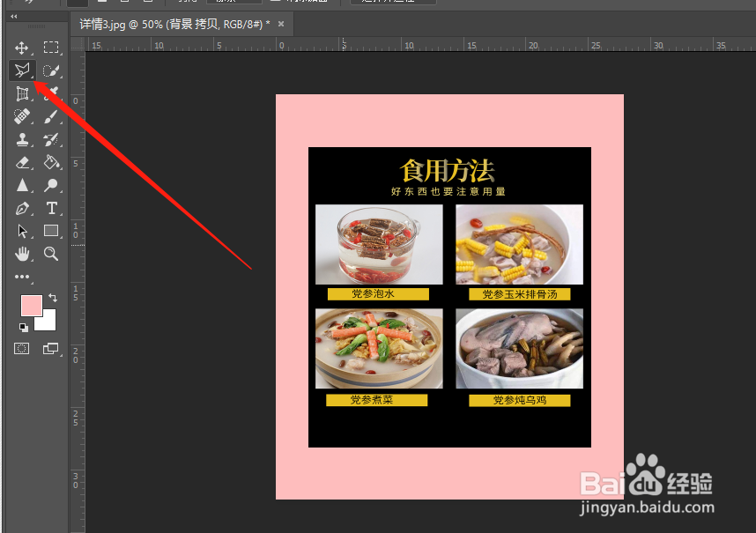Click the vertical ruler at mark 5

pyautogui.click(x=77, y=163)
